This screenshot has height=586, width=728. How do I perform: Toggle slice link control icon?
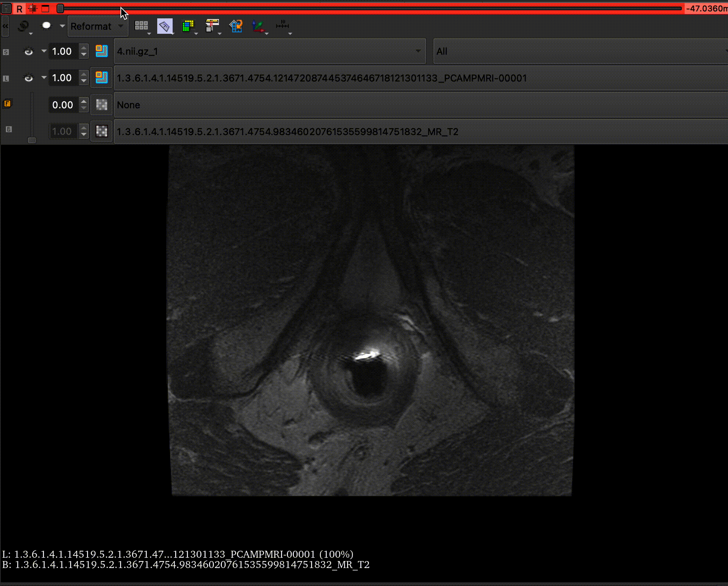(x=24, y=26)
